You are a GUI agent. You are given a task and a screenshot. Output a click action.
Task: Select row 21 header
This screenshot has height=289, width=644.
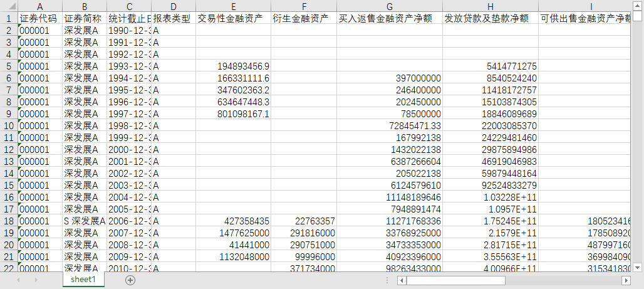click(x=9, y=256)
